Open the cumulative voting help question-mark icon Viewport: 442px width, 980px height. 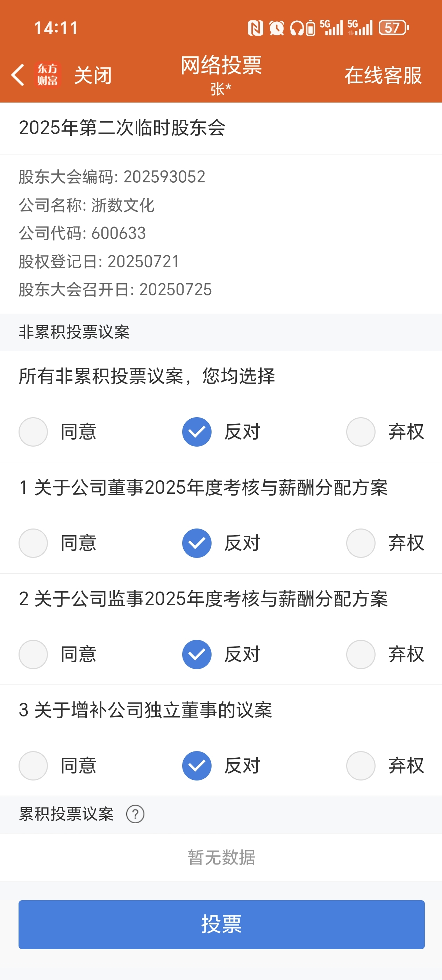coord(135,814)
